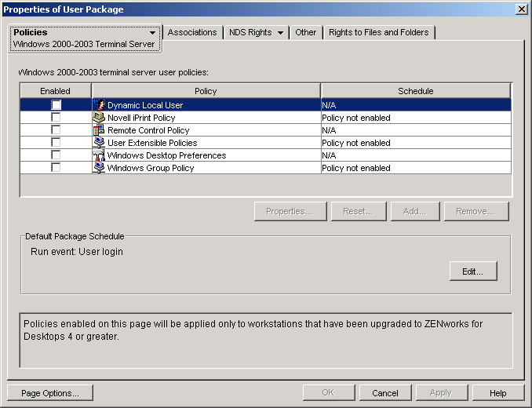532x408 pixels.
Task: Select the Novell iPrint Policy text
Action: [141, 118]
